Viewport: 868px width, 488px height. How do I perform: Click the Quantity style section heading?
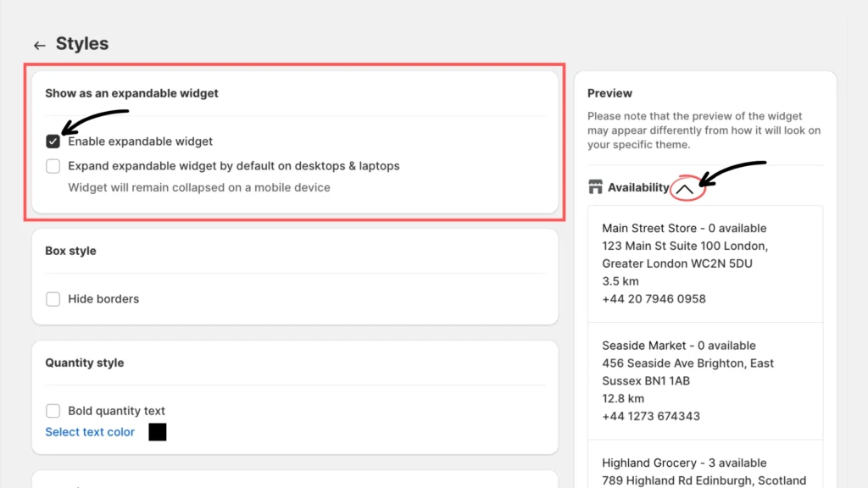point(85,363)
